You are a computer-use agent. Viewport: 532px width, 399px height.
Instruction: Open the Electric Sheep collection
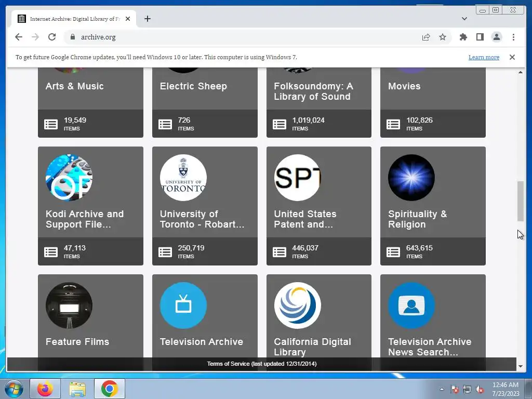193,86
